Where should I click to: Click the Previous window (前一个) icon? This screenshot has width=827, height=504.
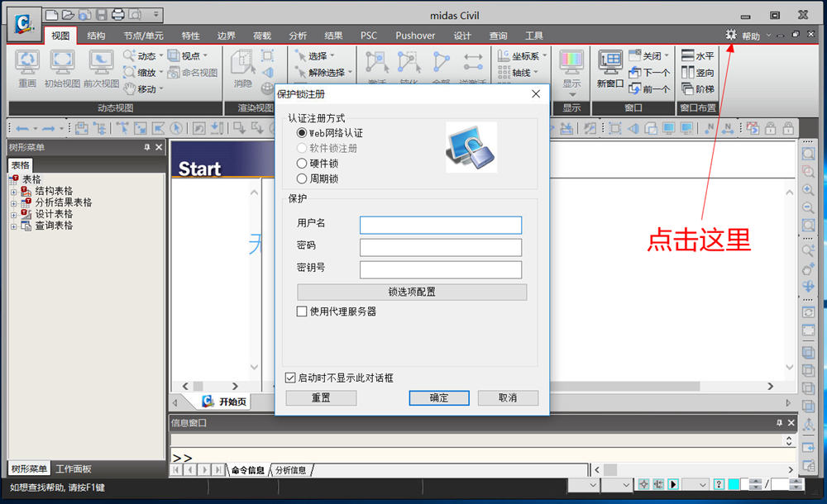pyautogui.click(x=634, y=88)
